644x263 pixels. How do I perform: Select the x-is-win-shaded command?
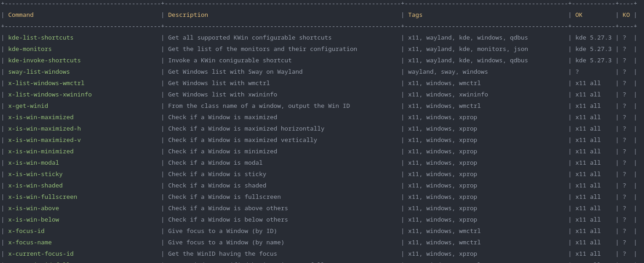(35, 186)
